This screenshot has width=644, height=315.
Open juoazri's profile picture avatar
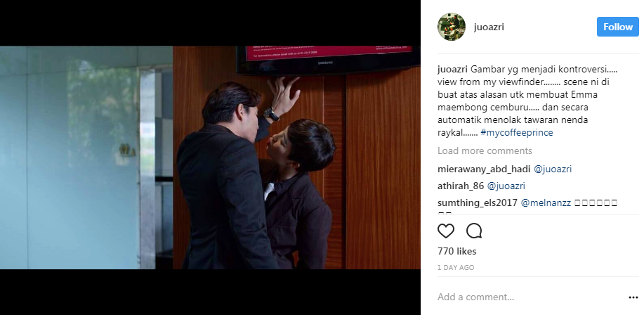[452, 27]
